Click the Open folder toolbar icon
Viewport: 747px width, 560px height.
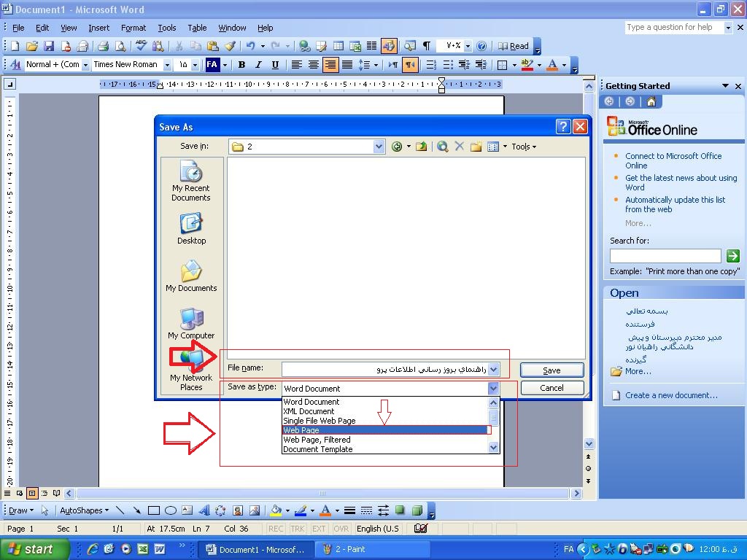32,46
